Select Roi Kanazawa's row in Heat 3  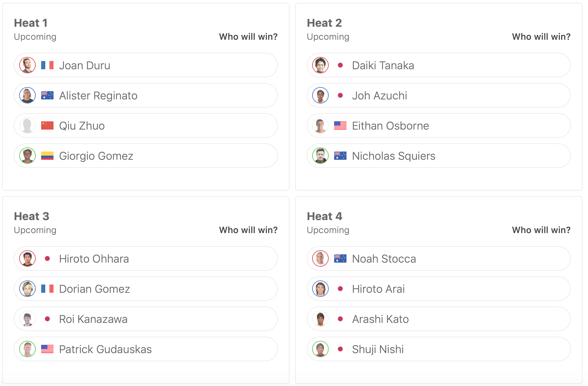145,319
